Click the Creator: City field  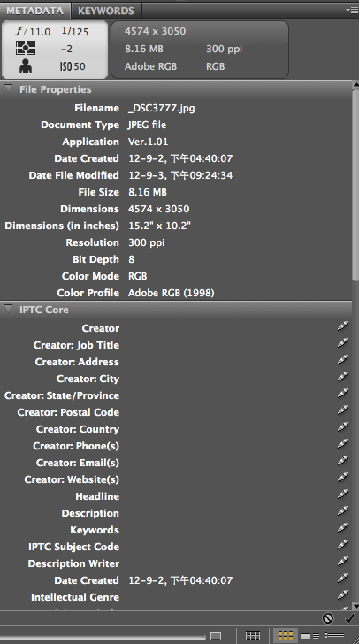point(230,379)
